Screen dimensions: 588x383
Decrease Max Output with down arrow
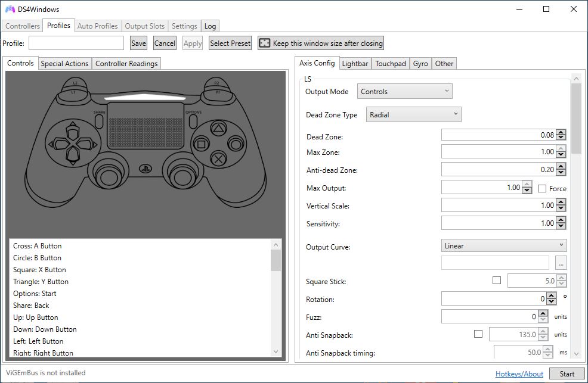(x=527, y=190)
